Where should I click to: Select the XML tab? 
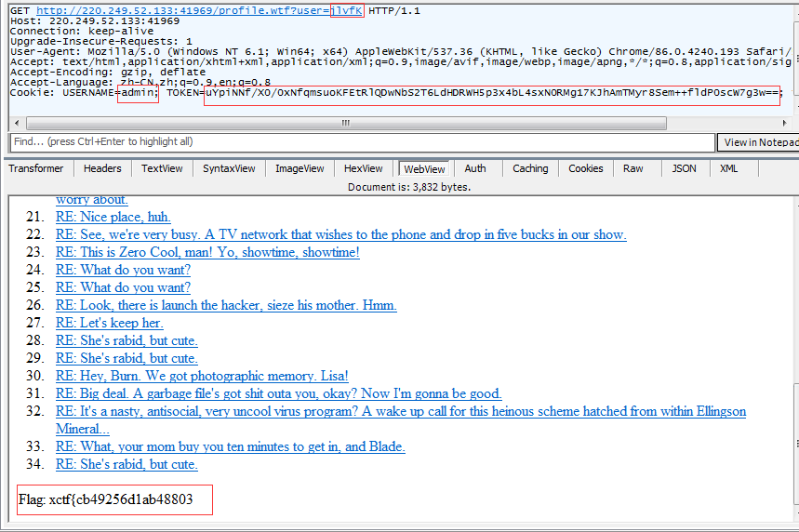coord(728,168)
